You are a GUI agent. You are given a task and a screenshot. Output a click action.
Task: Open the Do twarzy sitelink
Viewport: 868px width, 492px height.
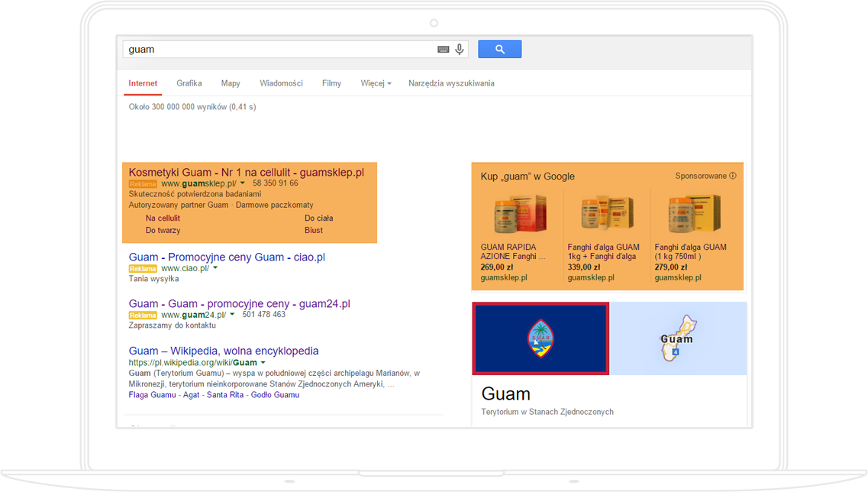(163, 231)
